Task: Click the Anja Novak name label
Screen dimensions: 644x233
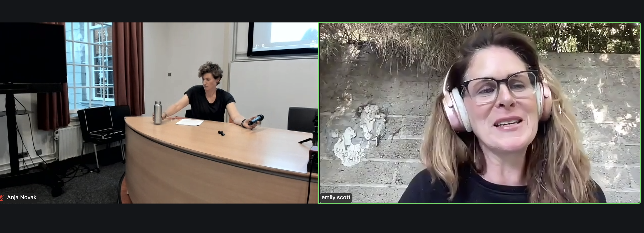Action: [22, 197]
